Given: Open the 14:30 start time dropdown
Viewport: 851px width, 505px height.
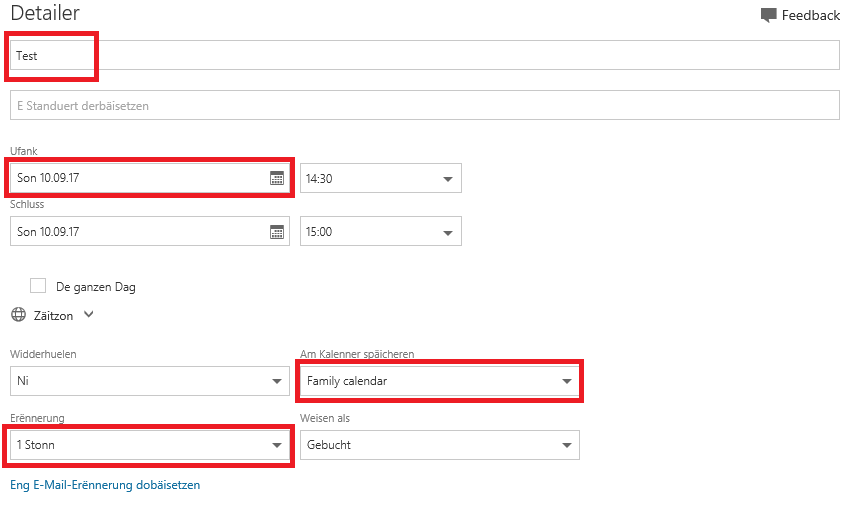Looking at the screenshot, I should point(381,178).
